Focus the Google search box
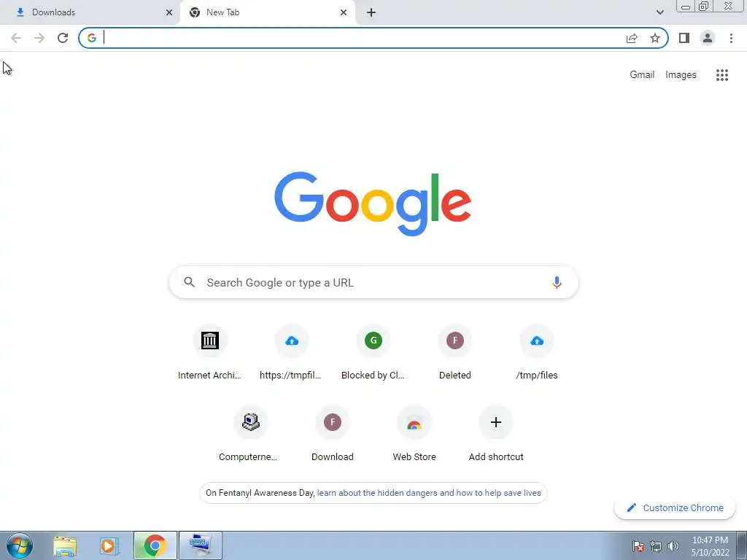The width and height of the screenshot is (747, 560). [373, 282]
